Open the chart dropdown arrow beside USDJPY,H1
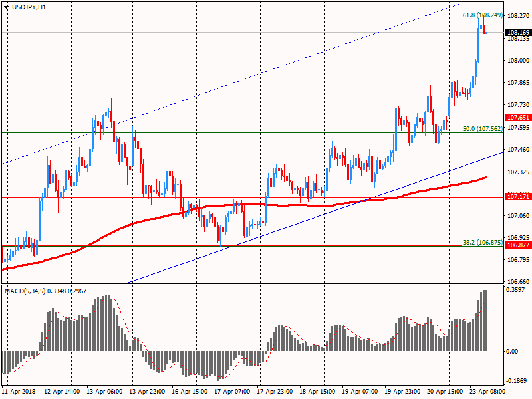Image resolution: width=532 pixels, height=399 pixels. coord(7,7)
